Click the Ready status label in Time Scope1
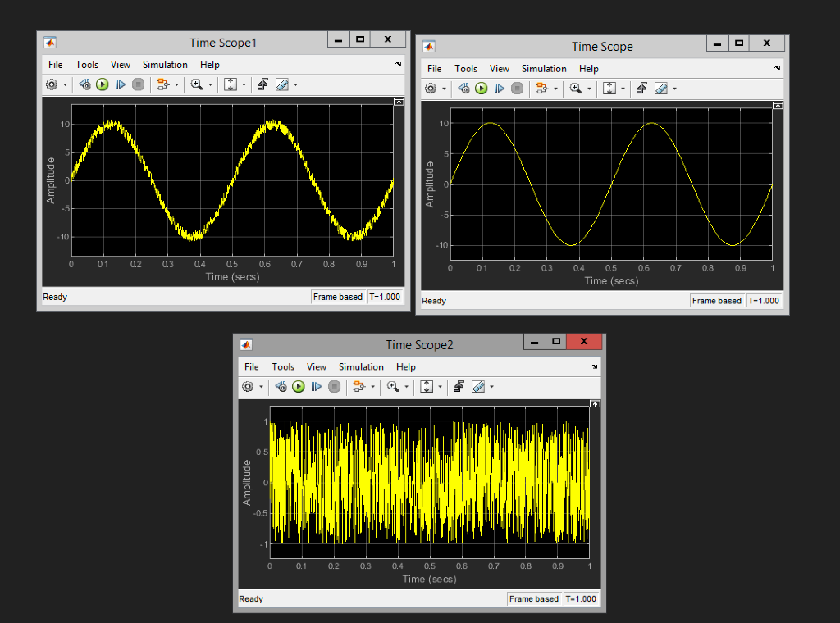This screenshot has width=840, height=623. pyautogui.click(x=54, y=297)
